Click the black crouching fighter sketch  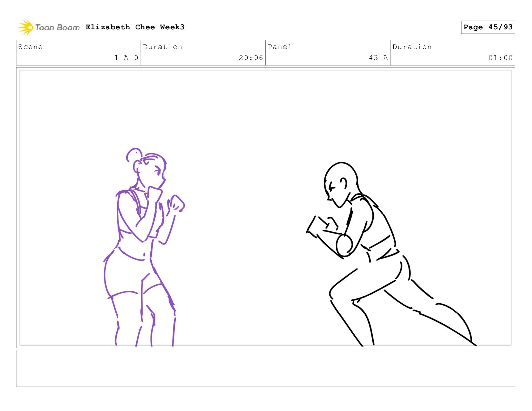391,254
